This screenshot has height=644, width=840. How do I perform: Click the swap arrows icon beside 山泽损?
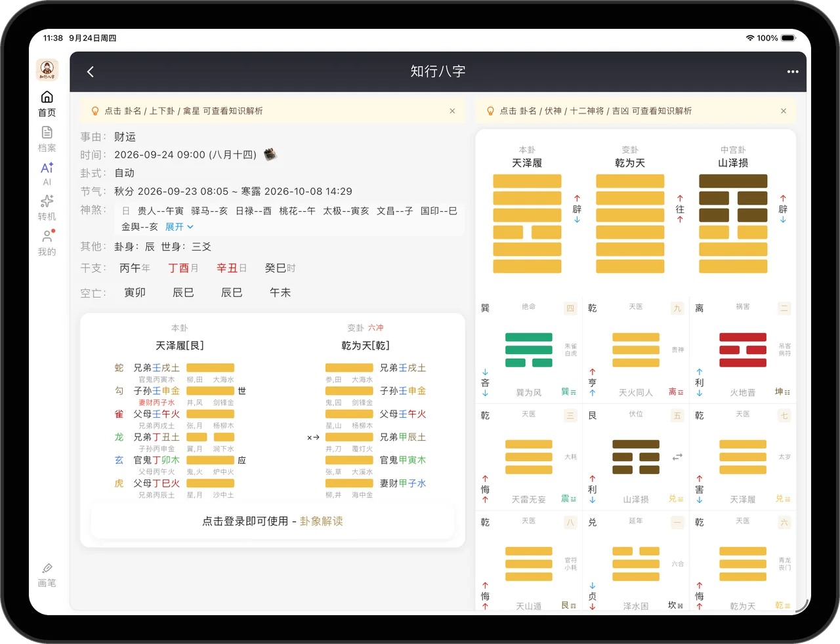click(x=677, y=456)
